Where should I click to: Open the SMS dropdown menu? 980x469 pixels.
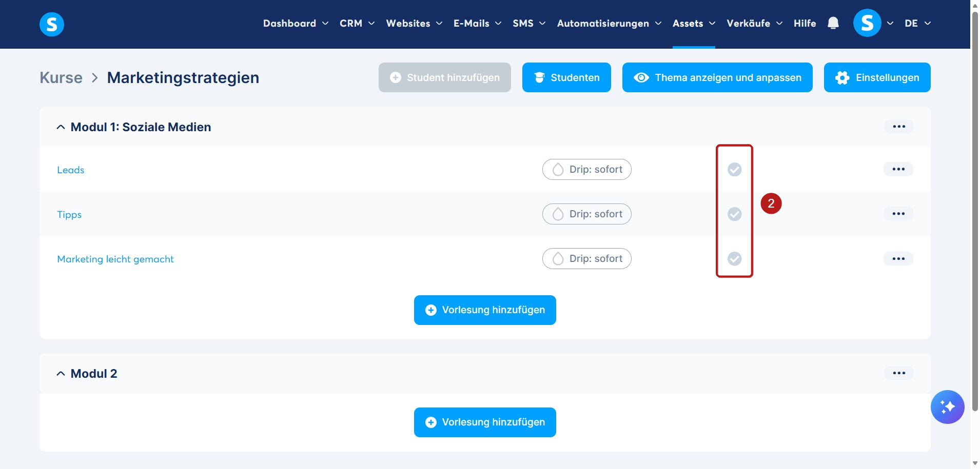[x=529, y=23]
